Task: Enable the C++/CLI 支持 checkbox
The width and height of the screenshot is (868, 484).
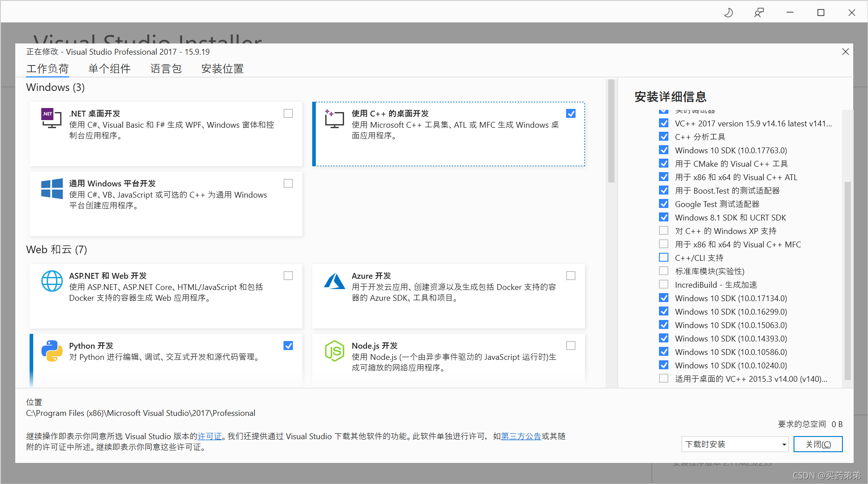Action: point(663,258)
